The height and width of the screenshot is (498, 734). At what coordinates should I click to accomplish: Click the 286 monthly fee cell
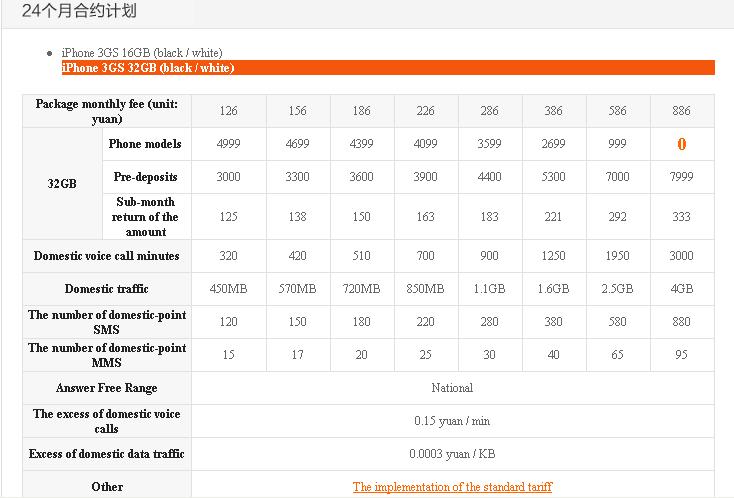[x=490, y=111]
